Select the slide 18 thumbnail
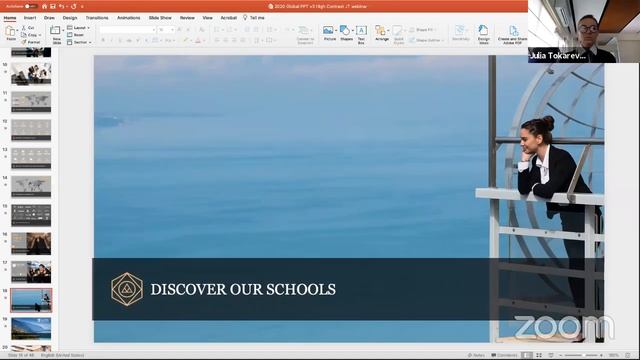The height and width of the screenshot is (360, 640). point(31,300)
